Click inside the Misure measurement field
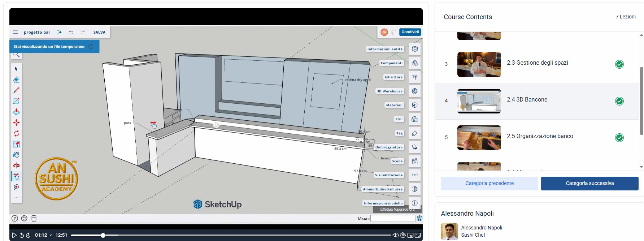 pyautogui.click(x=393, y=218)
